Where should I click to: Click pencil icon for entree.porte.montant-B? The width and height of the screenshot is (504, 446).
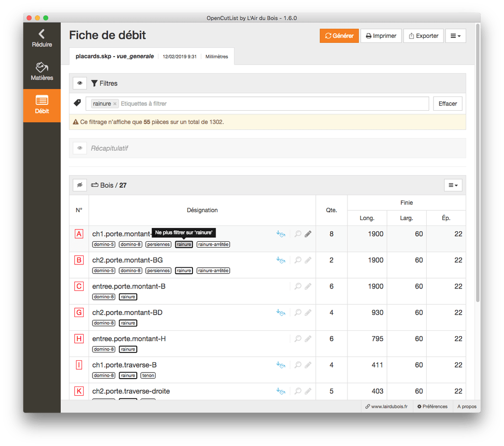(x=308, y=286)
